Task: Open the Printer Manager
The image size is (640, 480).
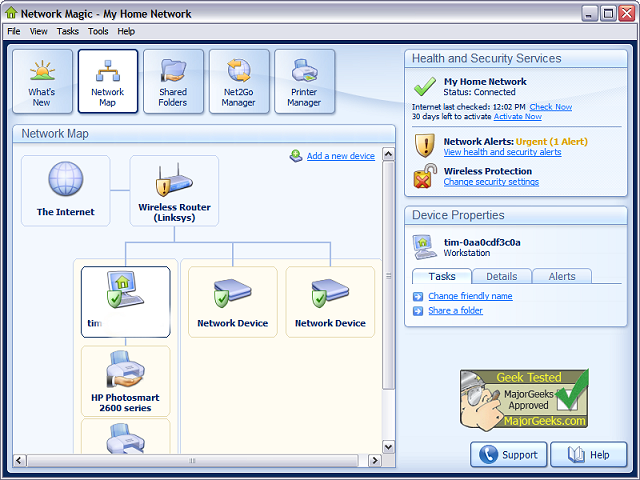Action: 304,81
